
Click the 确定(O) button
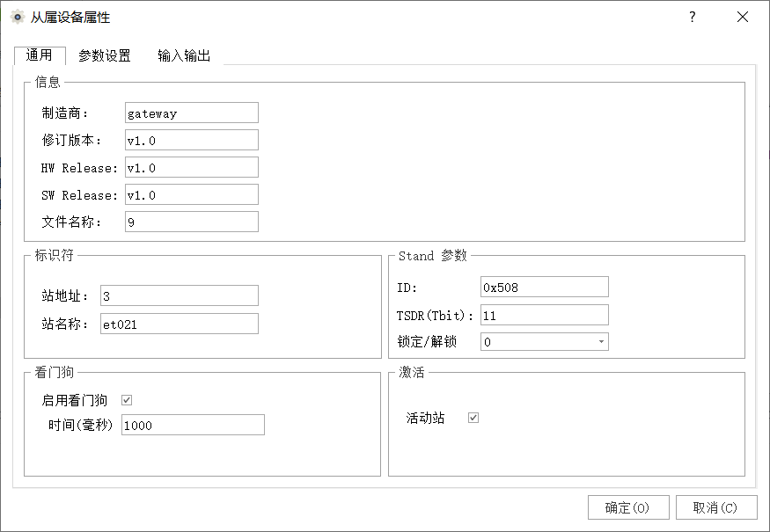(628, 507)
